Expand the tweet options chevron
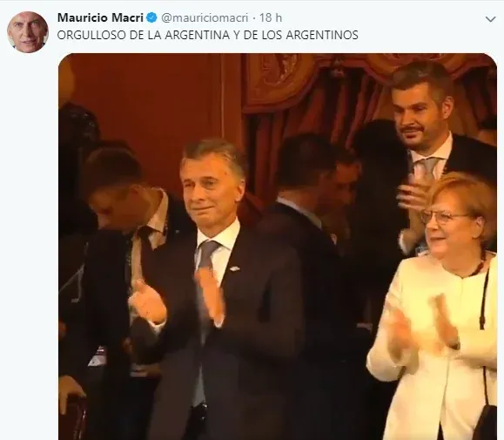Image resolution: width=504 pixels, height=440 pixels. click(x=490, y=19)
